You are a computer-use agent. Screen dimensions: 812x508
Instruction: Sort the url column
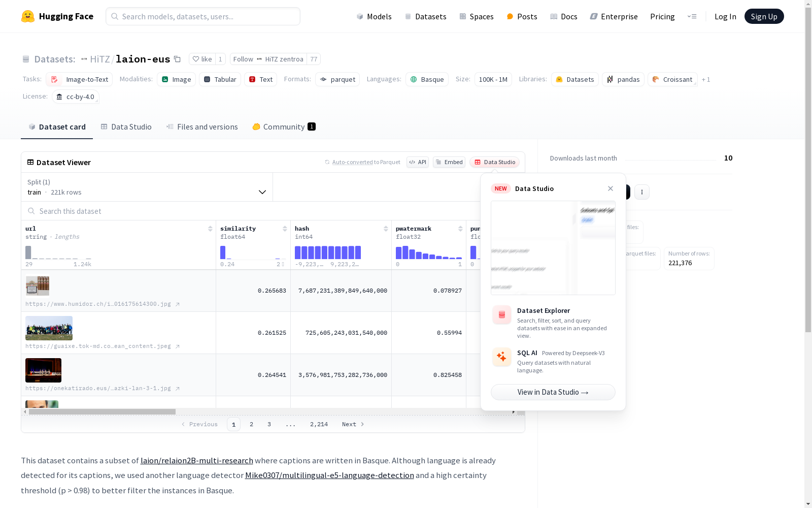coord(210,229)
